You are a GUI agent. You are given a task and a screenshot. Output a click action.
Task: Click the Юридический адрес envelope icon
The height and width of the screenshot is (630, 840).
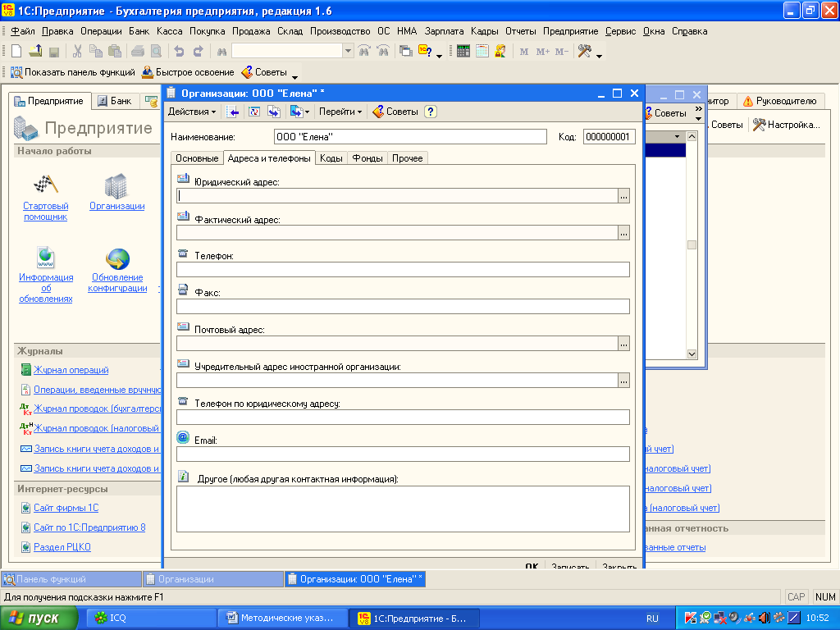[183, 178]
